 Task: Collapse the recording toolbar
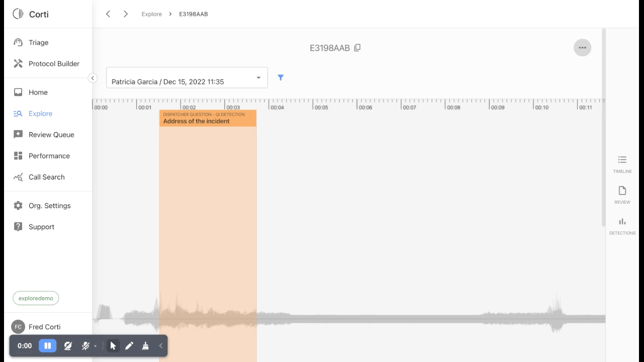[161, 346]
